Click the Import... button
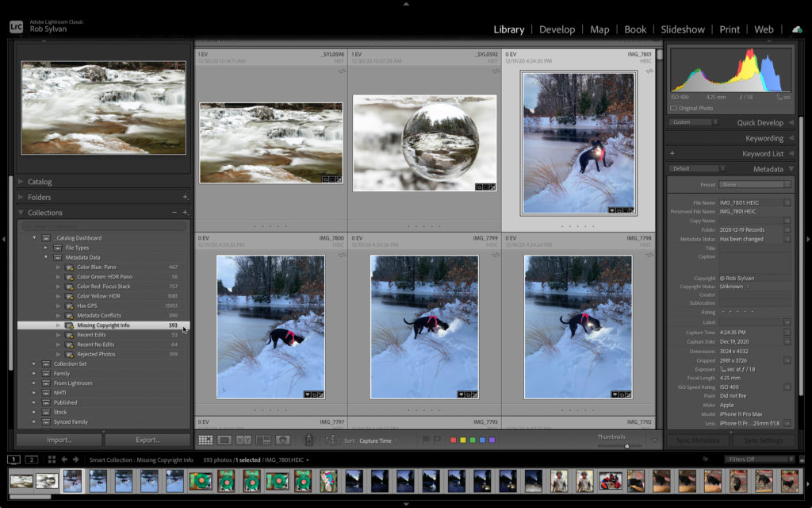The width and height of the screenshot is (812, 508). (x=59, y=440)
